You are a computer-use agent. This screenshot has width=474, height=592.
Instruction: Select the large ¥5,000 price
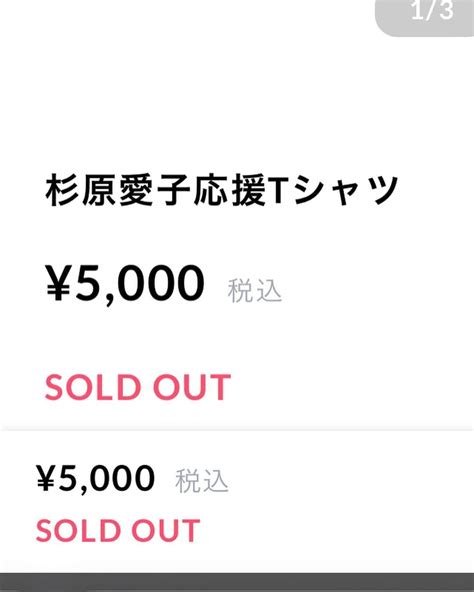tap(125, 283)
